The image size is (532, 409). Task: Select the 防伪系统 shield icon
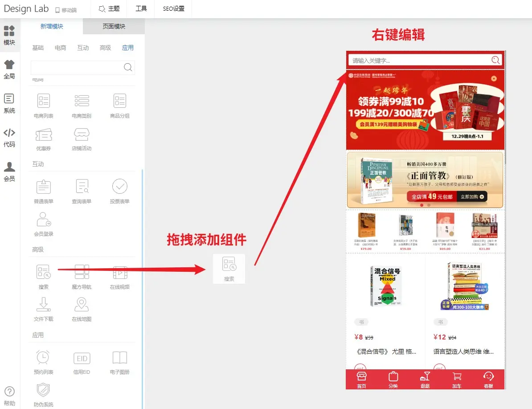pos(44,390)
